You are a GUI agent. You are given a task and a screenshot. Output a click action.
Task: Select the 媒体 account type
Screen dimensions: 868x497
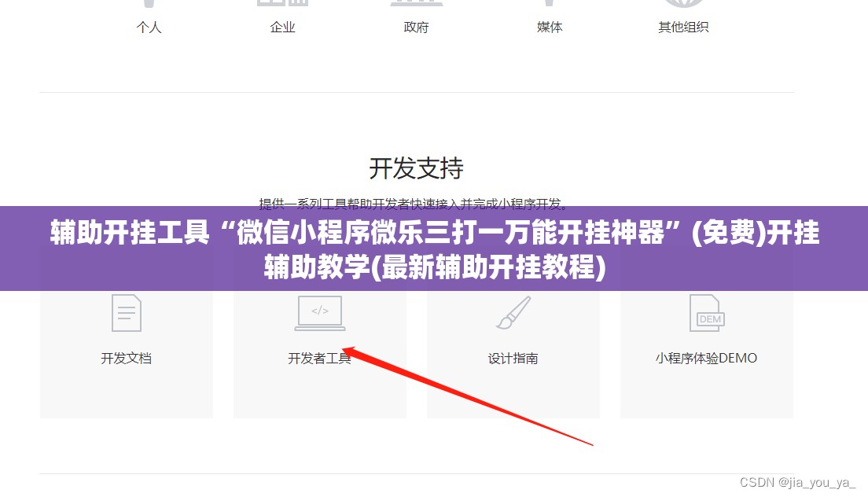click(x=550, y=27)
